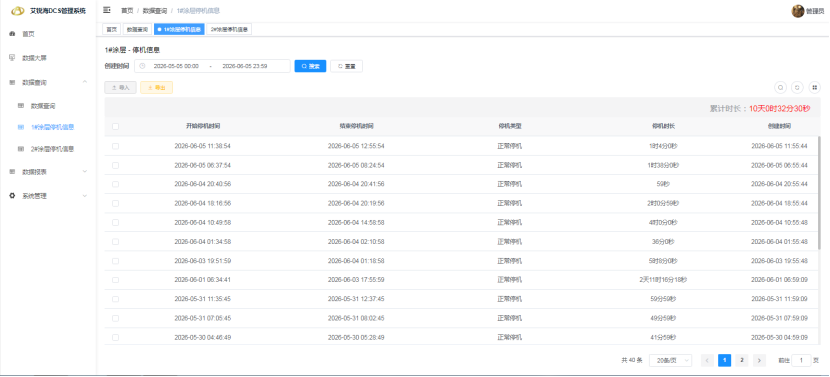830x377 pixels.
Task: Check the row starting 2026-06-03 19:51:59
Action: (115, 261)
